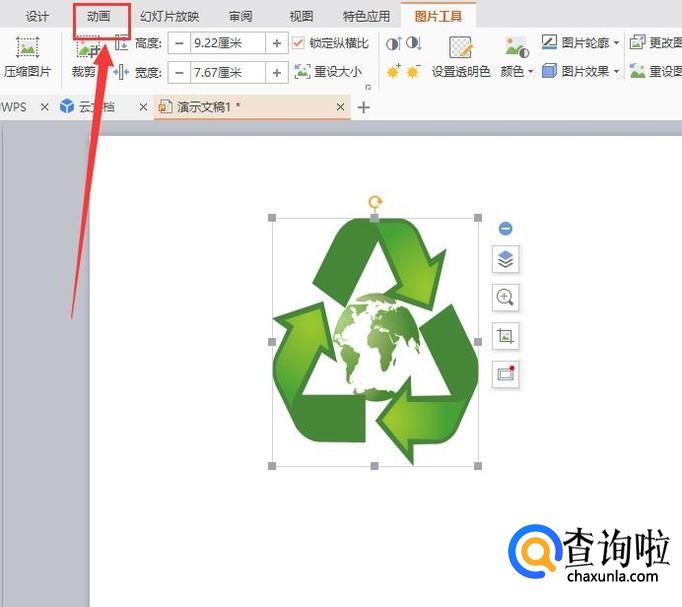This screenshot has height=607, width=682.
Task: Click the Compress Picture (压缩图片) icon
Action: (27, 47)
